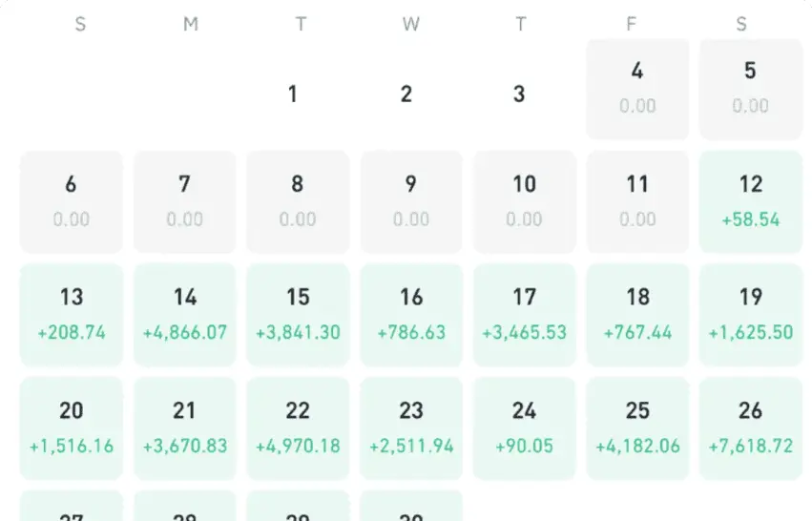The image size is (812, 521).
Task: Select day 20 showing +1,516.16
Action: (x=72, y=428)
